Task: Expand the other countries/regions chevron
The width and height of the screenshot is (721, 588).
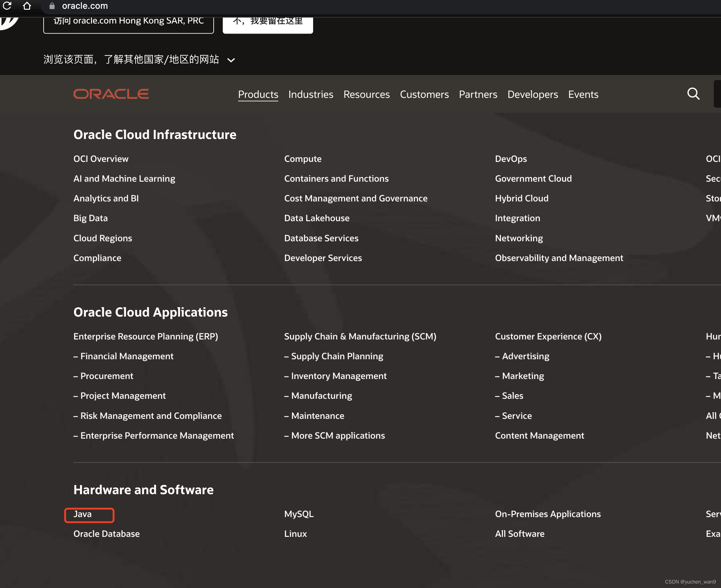Action: pyautogui.click(x=231, y=60)
